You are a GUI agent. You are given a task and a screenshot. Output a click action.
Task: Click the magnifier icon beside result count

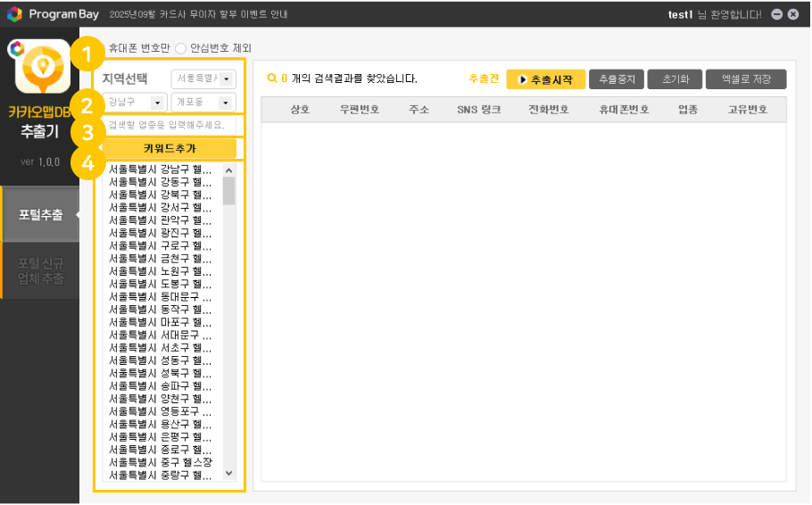point(272,79)
